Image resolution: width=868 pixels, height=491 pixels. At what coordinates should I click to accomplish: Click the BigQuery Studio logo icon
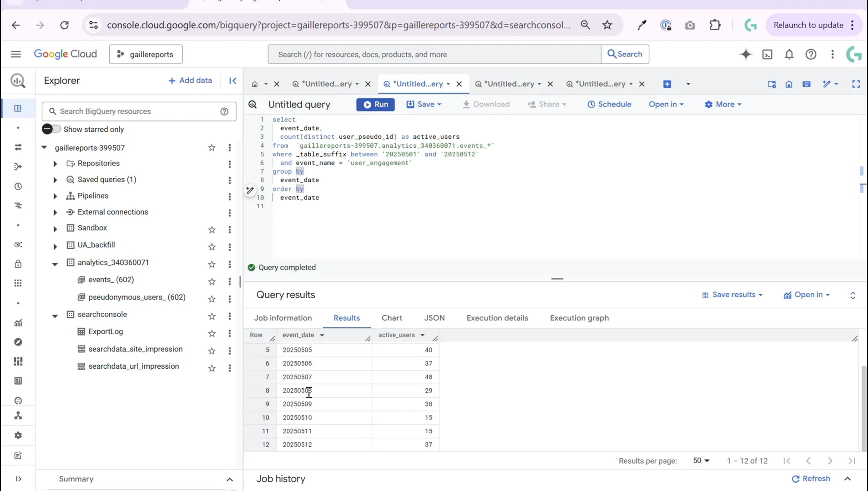point(18,81)
